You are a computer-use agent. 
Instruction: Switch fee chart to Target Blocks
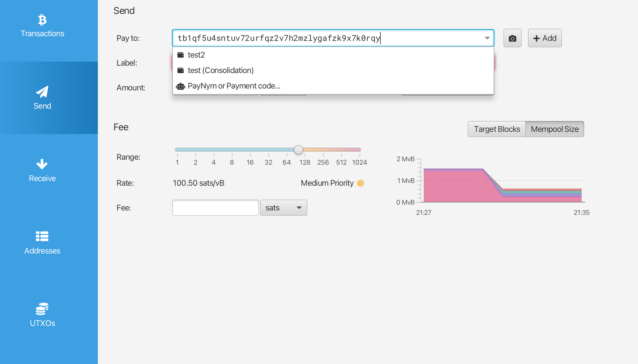tap(497, 129)
